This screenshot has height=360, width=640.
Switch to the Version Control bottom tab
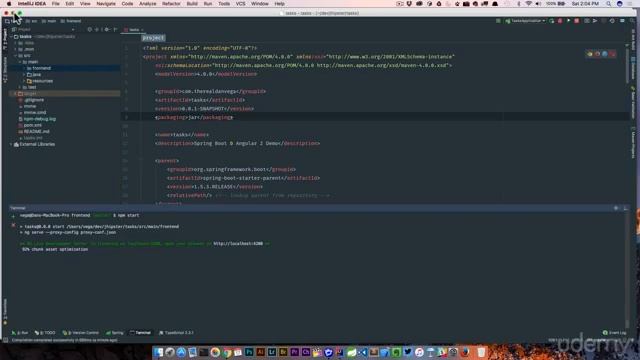81,333
